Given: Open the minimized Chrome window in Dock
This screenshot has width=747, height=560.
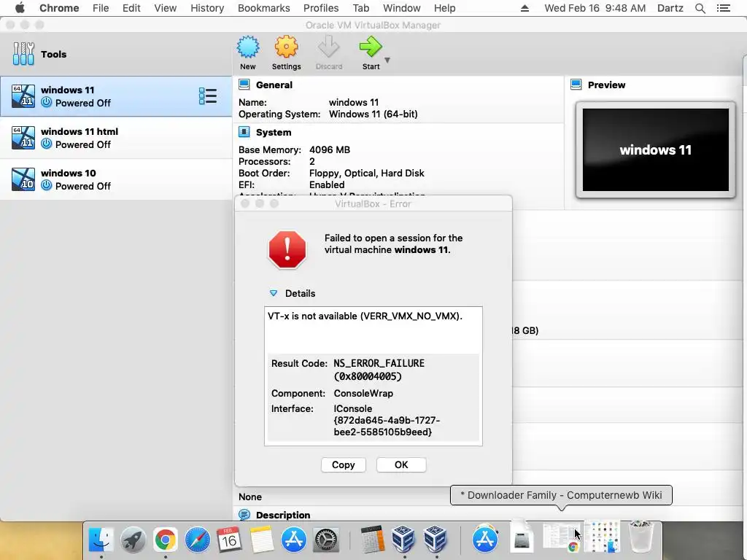Looking at the screenshot, I should 562,537.
